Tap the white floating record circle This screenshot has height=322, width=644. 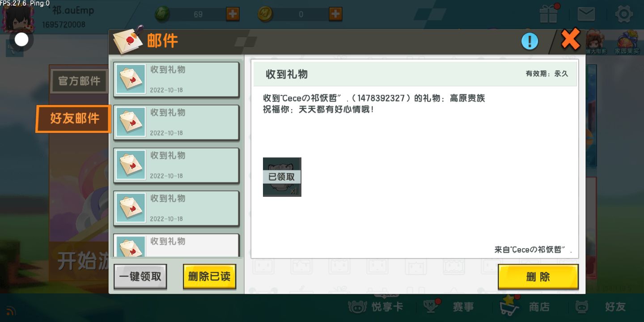point(21,40)
